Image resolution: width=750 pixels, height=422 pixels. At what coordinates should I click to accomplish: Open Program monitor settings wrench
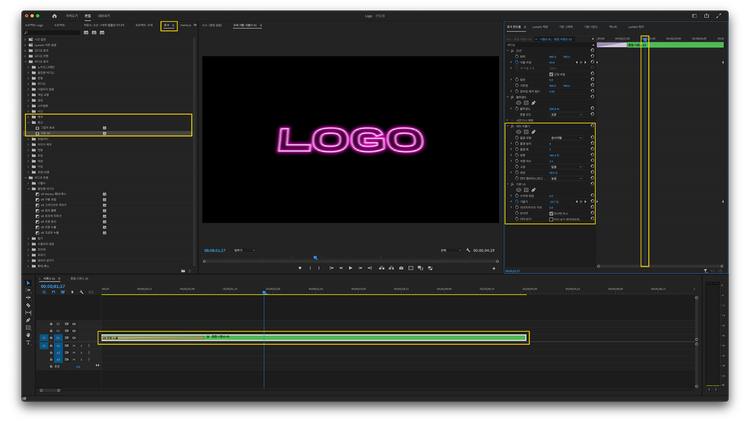(468, 250)
